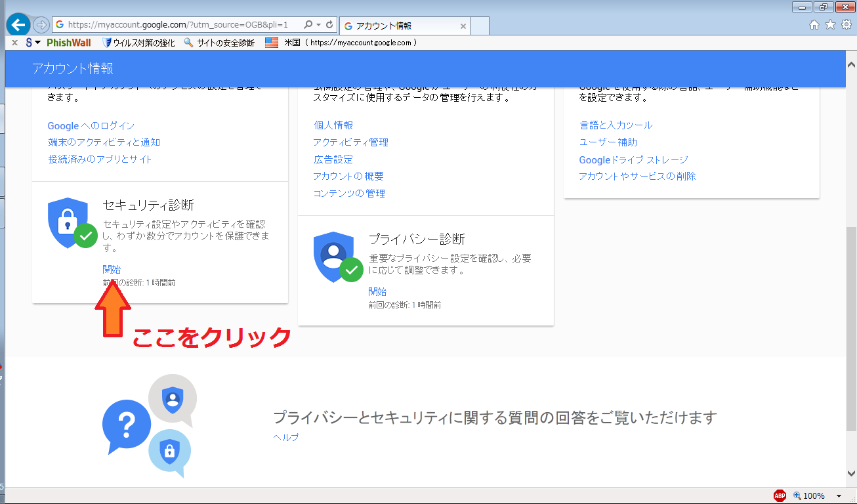Open コンテンツの管理 link
857x504 pixels.
pos(349,194)
